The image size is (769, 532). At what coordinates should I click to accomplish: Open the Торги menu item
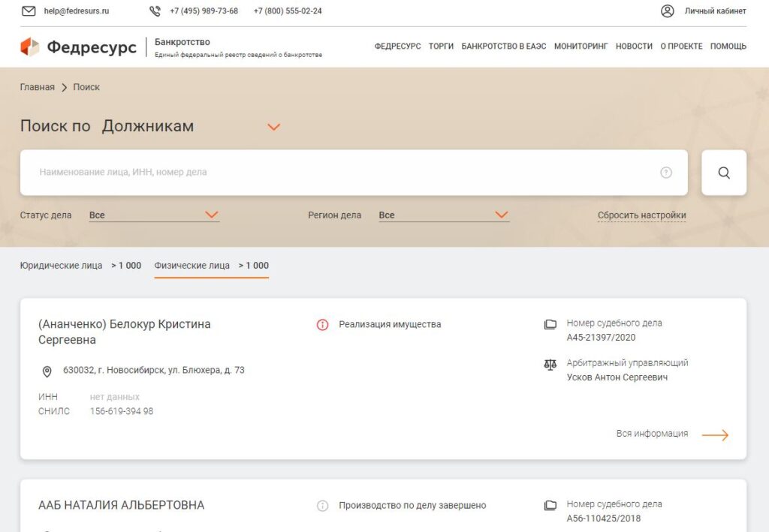441,47
